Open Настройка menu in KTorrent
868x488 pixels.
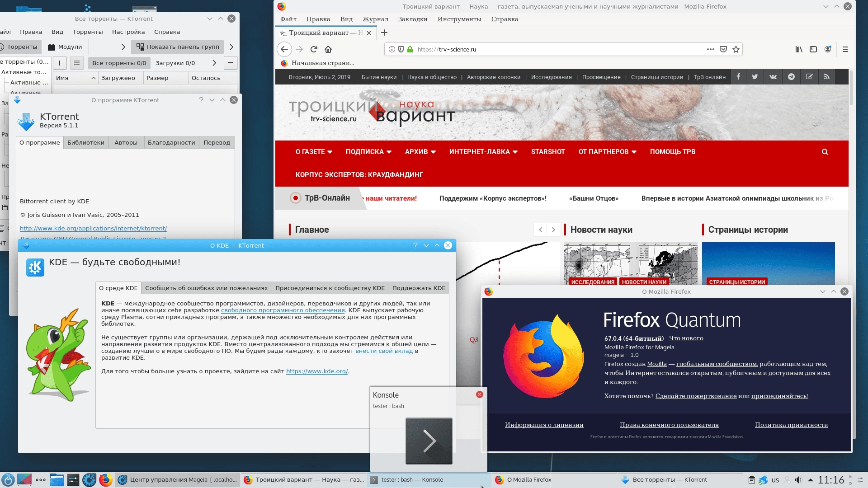pyautogui.click(x=128, y=32)
